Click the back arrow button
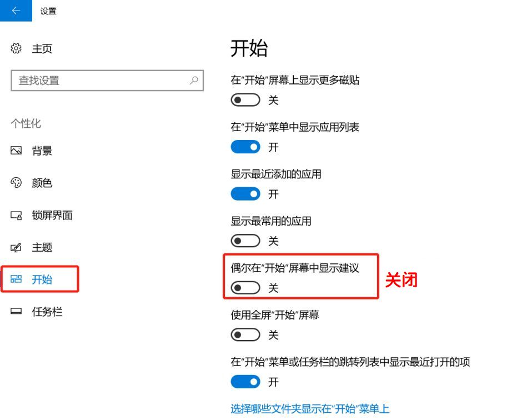Image resolution: width=532 pixels, height=420 pixels. click(15, 11)
